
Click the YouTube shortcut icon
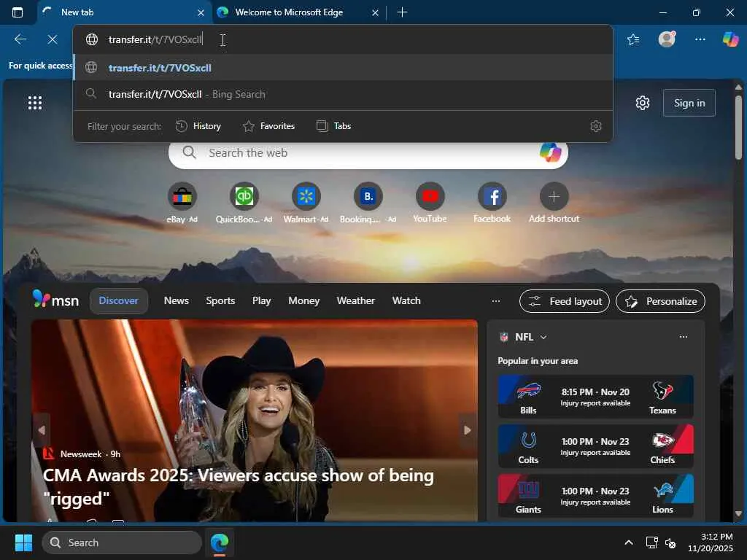click(x=430, y=197)
